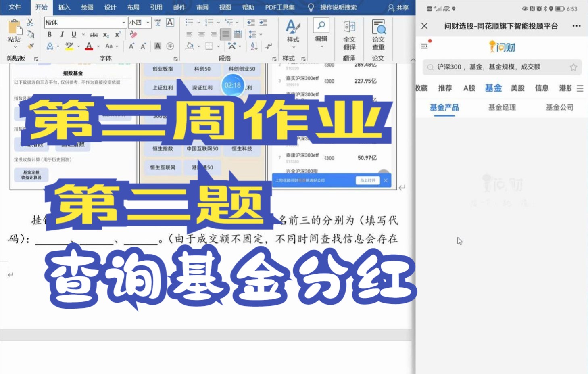The height and width of the screenshot is (374, 588).
Task: Click the 共享 share button
Action: (x=398, y=8)
